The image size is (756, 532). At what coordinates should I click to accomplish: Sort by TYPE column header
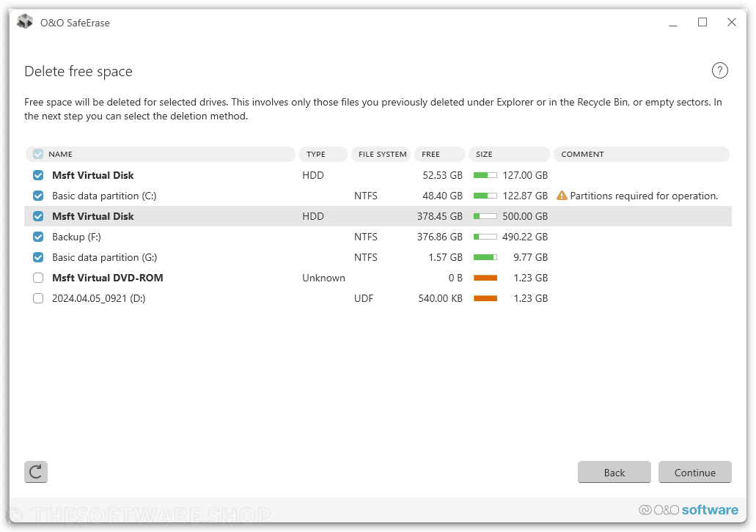click(x=323, y=154)
